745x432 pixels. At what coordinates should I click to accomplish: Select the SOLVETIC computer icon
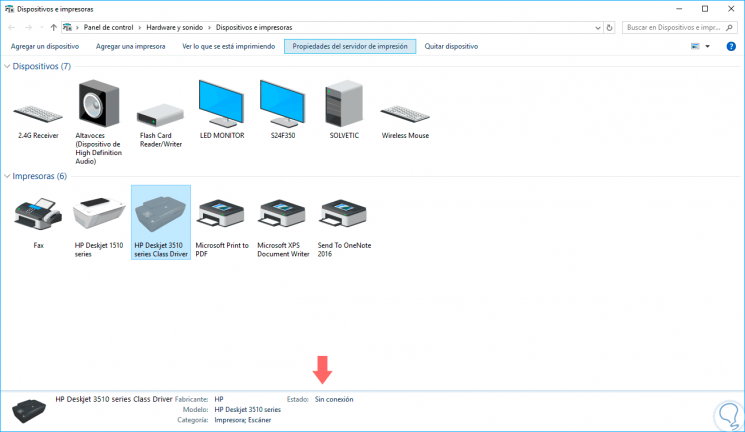[344, 104]
